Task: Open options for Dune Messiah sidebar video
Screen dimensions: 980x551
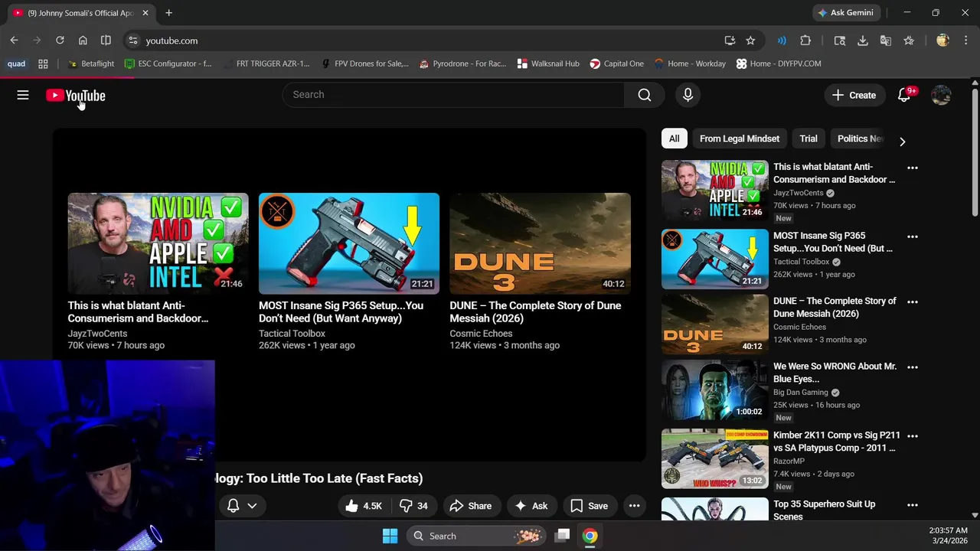Action: pos(913,302)
